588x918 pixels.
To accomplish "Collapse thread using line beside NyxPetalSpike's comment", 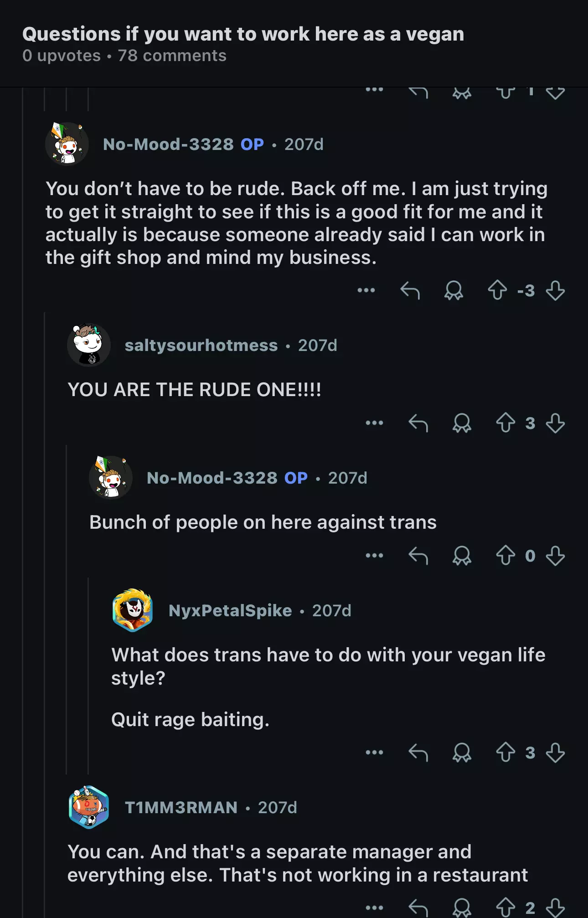I will pos(88,675).
